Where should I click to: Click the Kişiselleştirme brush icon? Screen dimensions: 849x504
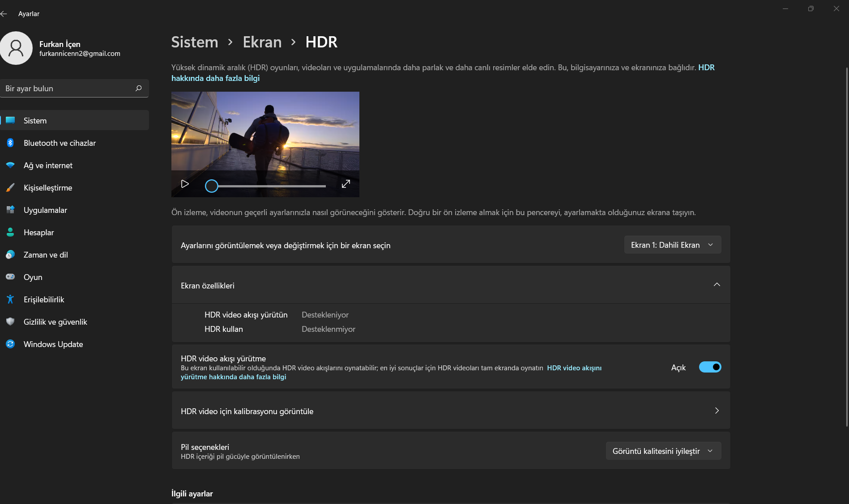(x=10, y=187)
